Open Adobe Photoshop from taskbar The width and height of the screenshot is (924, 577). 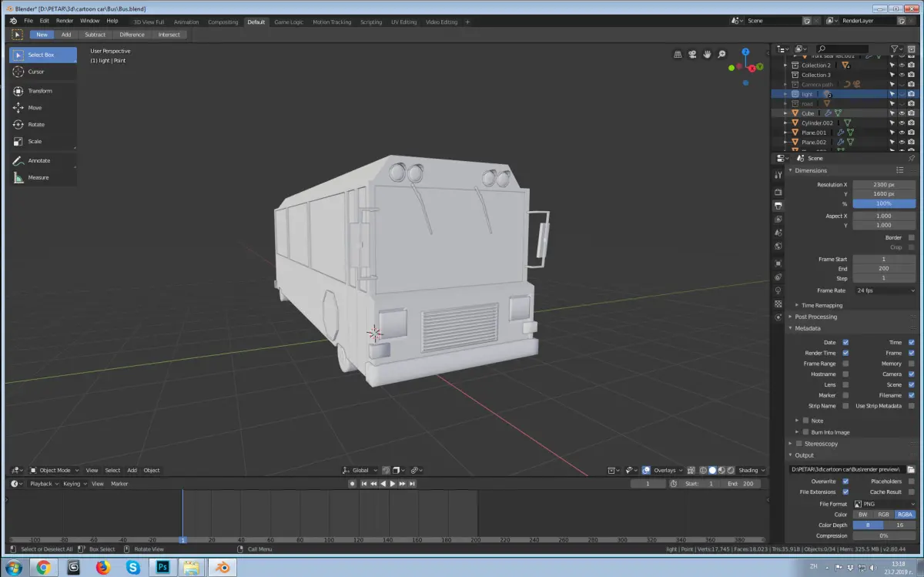tap(163, 567)
